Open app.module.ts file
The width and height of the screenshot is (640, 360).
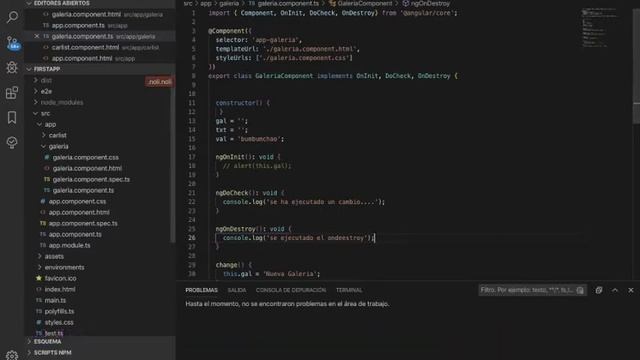tap(69, 246)
